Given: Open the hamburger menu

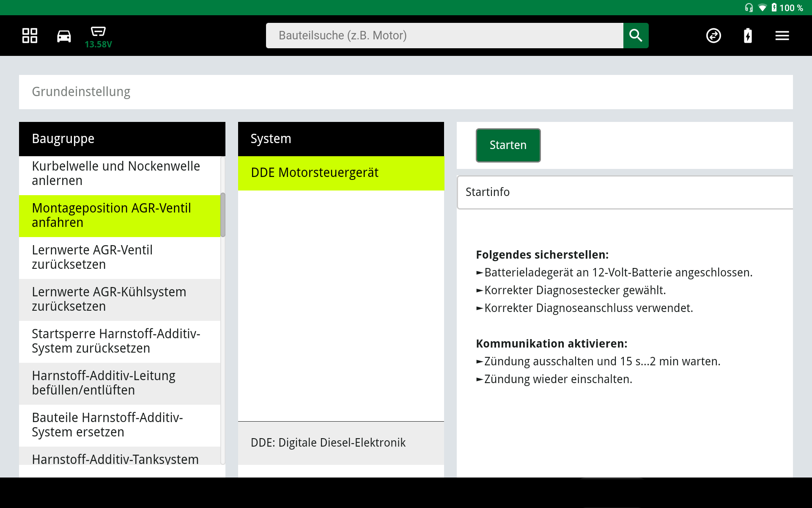Looking at the screenshot, I should point(782,36).
